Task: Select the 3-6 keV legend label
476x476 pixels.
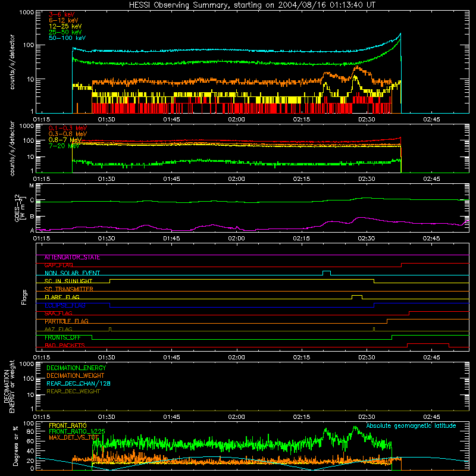Action: point(61,14)
